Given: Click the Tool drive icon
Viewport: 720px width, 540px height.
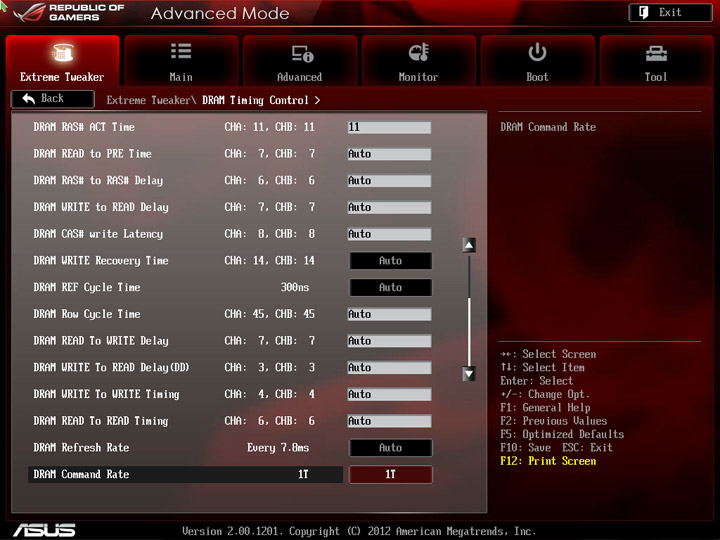Looking at the screenshot, I should point(656,54).
